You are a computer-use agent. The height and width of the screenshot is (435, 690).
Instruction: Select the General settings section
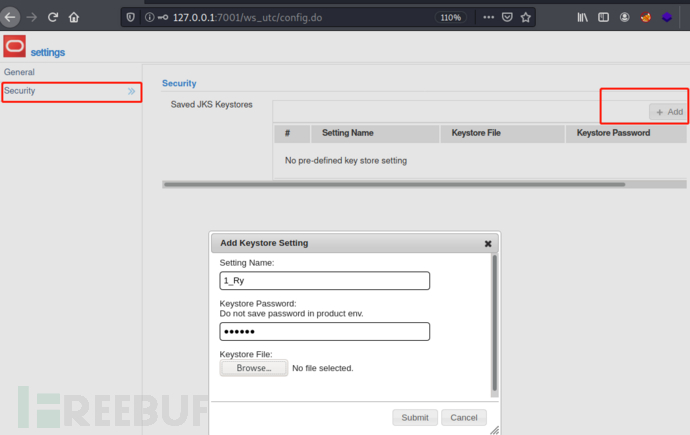(19, 72)
